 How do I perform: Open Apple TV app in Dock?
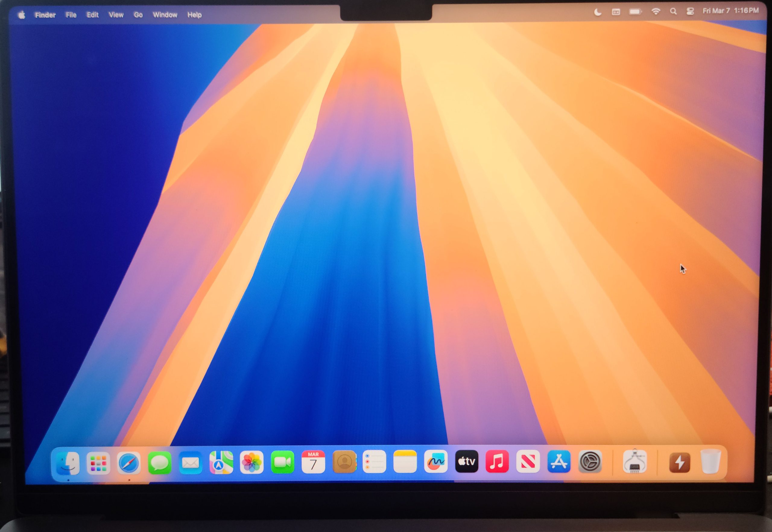[467, 461]
